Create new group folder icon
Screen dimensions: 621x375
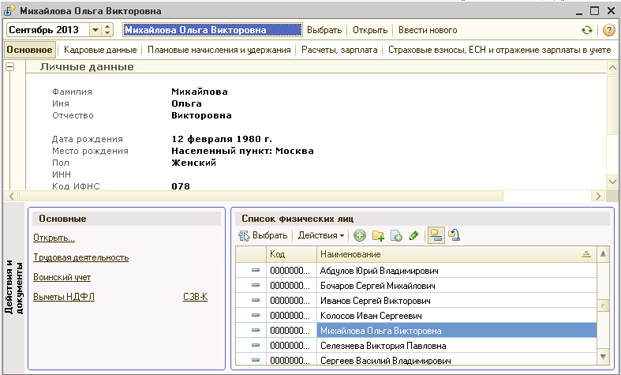pos(378,236)
